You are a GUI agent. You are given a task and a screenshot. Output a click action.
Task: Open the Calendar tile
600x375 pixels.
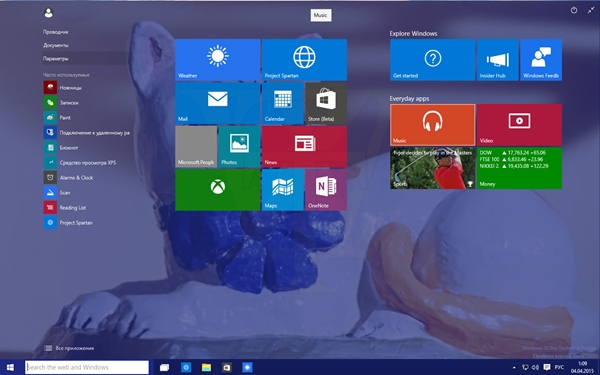click(283, 103)
